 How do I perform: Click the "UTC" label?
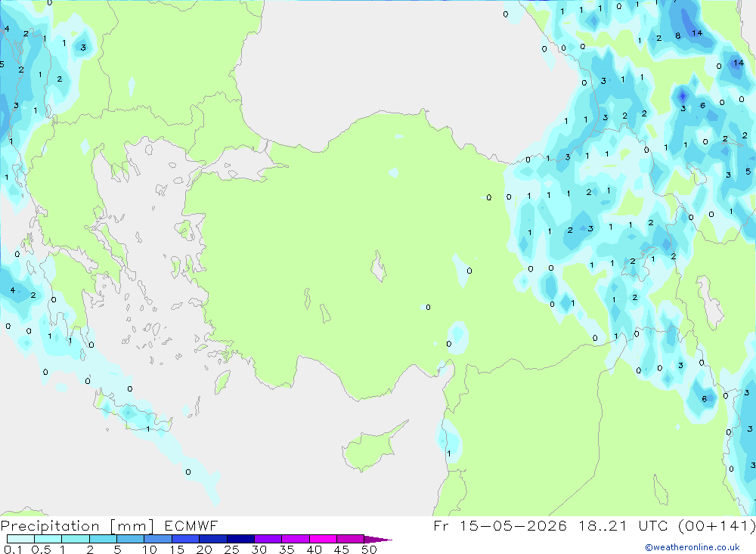pos(654,525)
